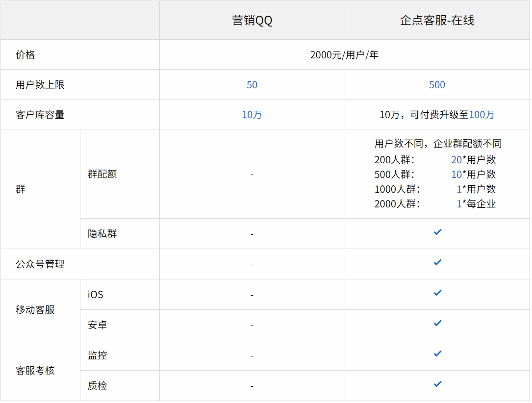This screenshot has width=532, height=403.
Task: Click the 移动客服 category label
Action: point(35,310)
